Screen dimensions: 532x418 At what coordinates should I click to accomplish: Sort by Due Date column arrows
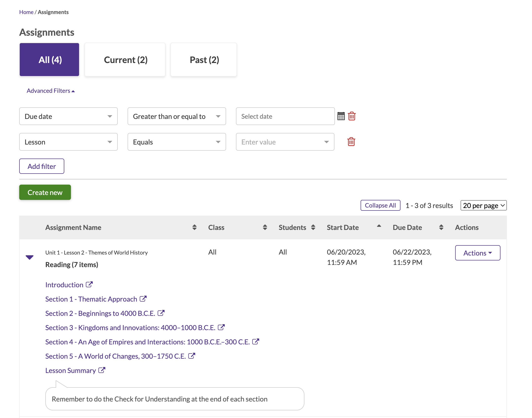tap(441, 227)
